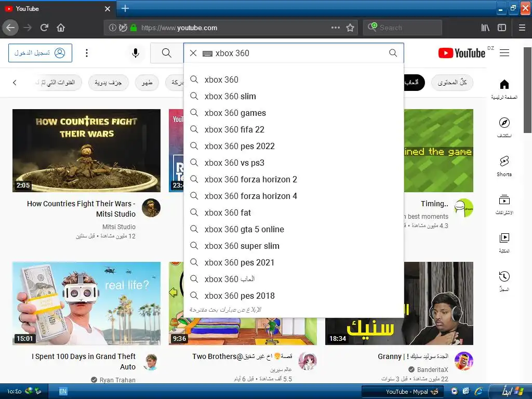The height and width of the screenshot is (399, 532).
Task: Choose suggestion 'xbox 360 pes 2022'
Action: [294, 146]
